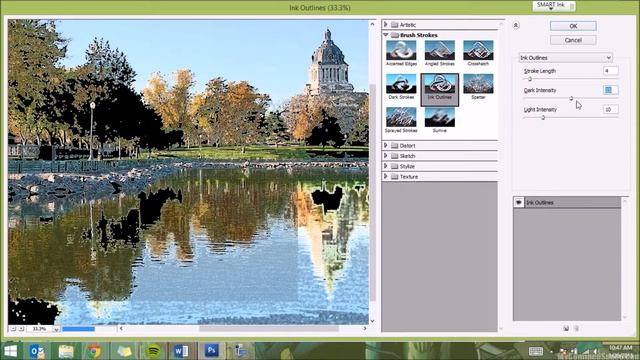The width and height of the screenshot is (640, 360).
Task: Open File Explorer from the taskbar
Action: pos(66,351)
